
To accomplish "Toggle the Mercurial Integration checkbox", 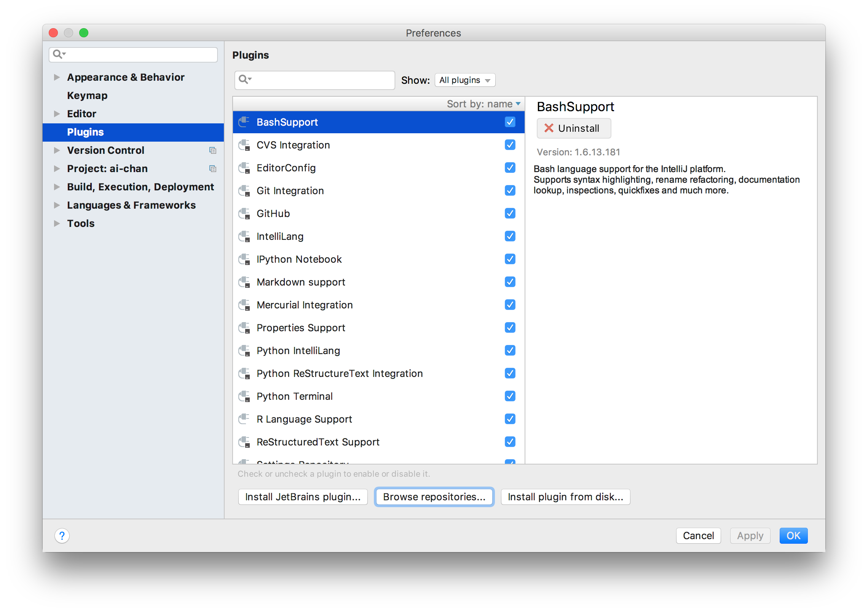I will 510,305.
